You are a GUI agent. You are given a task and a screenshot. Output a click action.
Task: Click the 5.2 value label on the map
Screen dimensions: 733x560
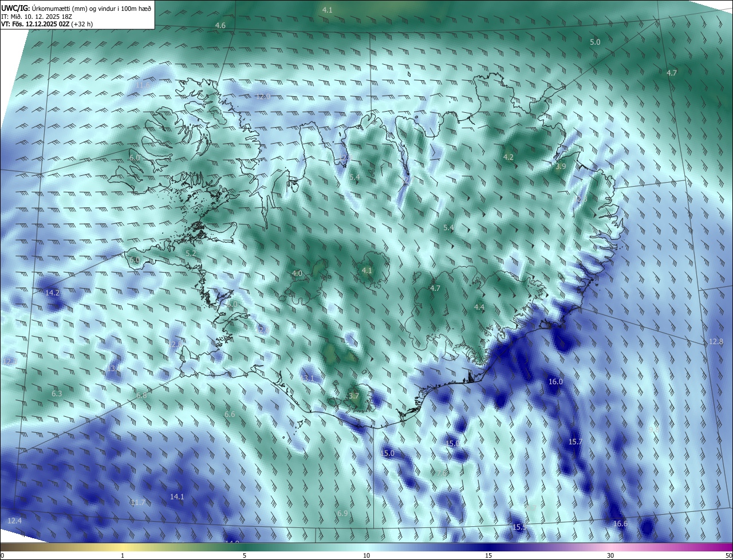tap(191, 253)
